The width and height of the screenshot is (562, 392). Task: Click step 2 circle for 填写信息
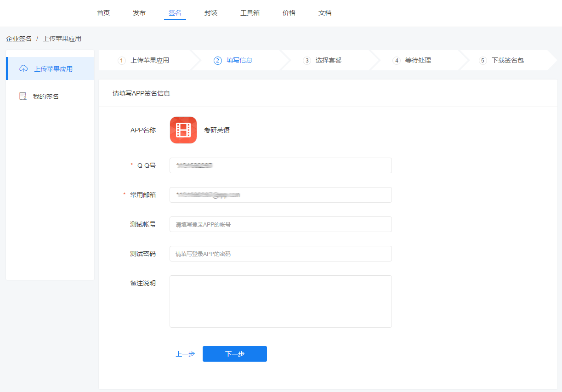[218, 61]
